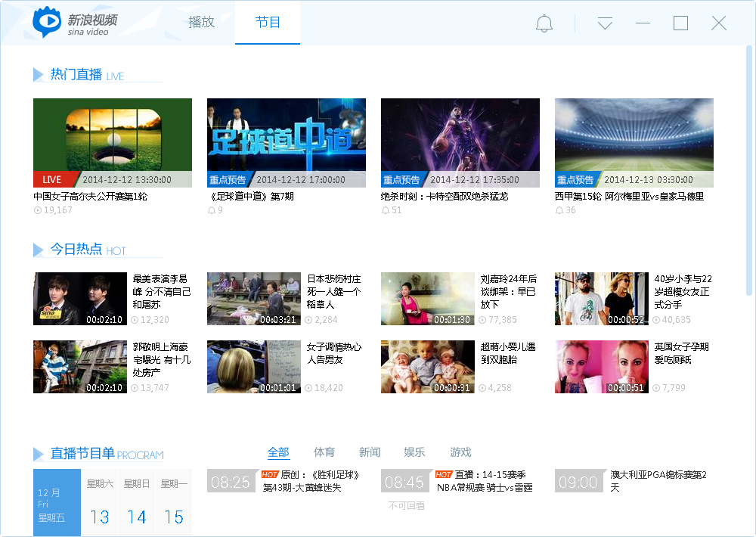This screenshot has height=537, width=756.
Task: Click the 刘嘉玲 interview video thumbnail
Action: 427,298
